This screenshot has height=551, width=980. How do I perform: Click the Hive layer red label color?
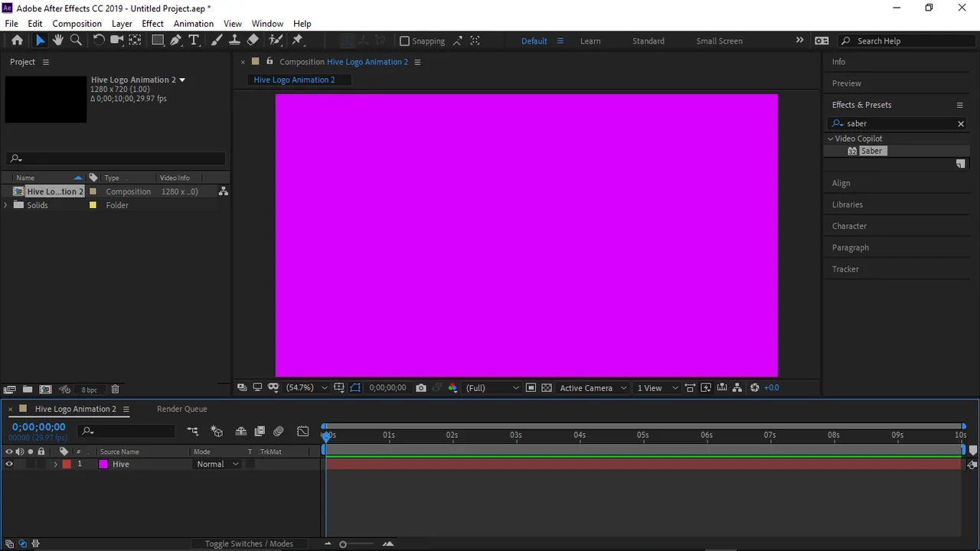tap(67, 465)
